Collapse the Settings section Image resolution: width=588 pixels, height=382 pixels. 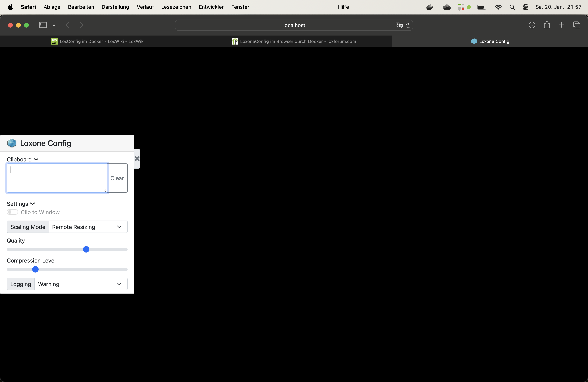21,204
